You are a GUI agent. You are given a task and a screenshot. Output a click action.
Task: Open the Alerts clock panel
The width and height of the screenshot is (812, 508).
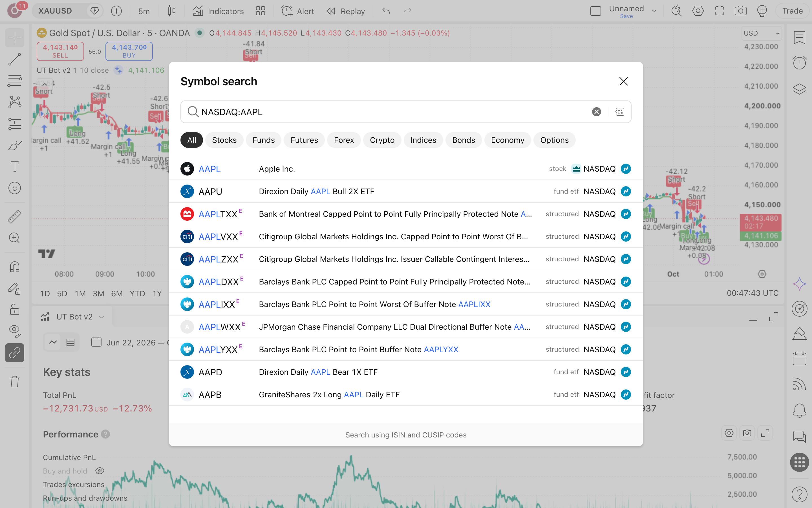(x=799, y=63)
